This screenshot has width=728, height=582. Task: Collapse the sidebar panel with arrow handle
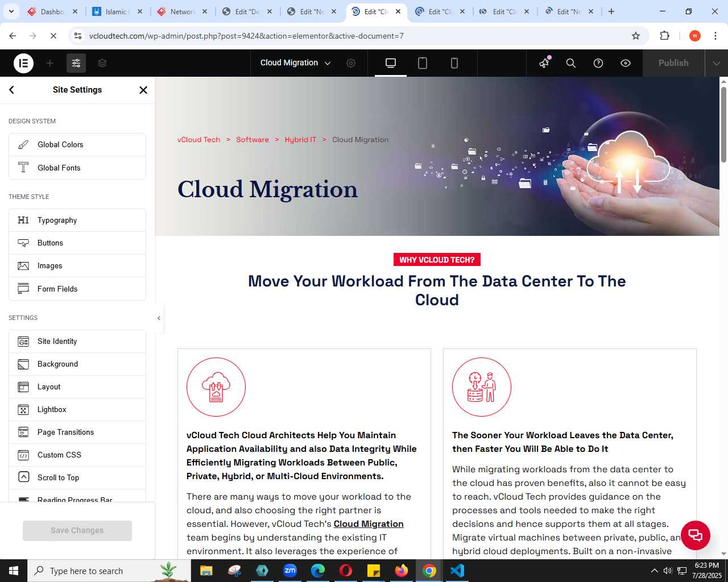pyautogui.click(x=159, y=318)
